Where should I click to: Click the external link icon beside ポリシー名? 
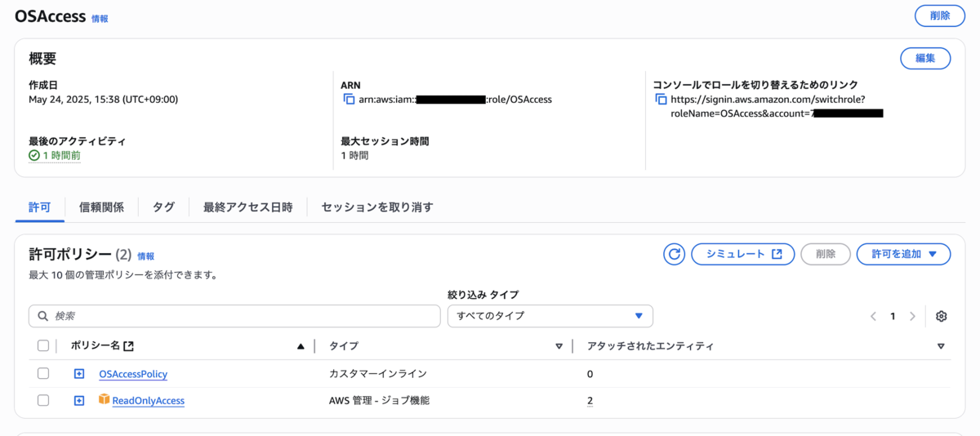click(x=128, y=346)
